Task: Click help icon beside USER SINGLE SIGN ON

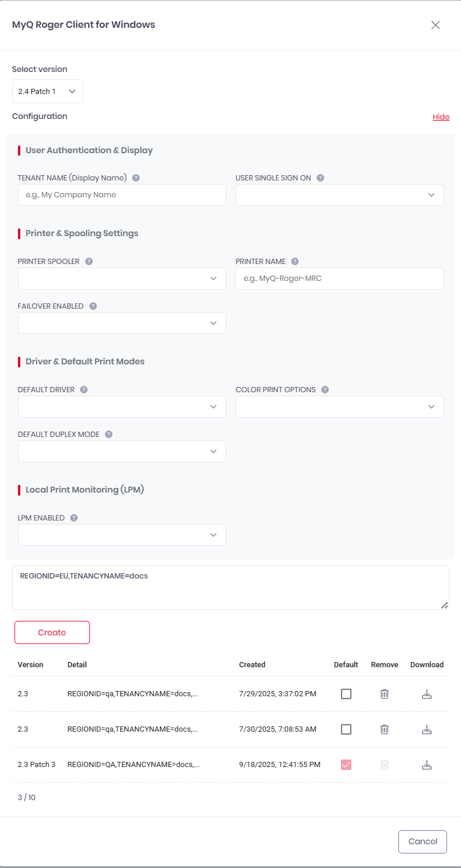Action: click(x=320, y=178)
